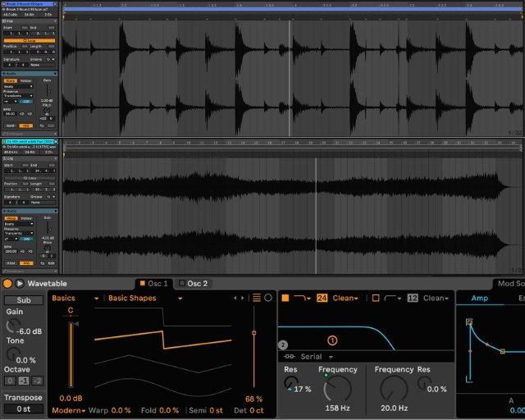Click the Semi 0 st value
Screen dimensions: 525x420
coord(216,410)
